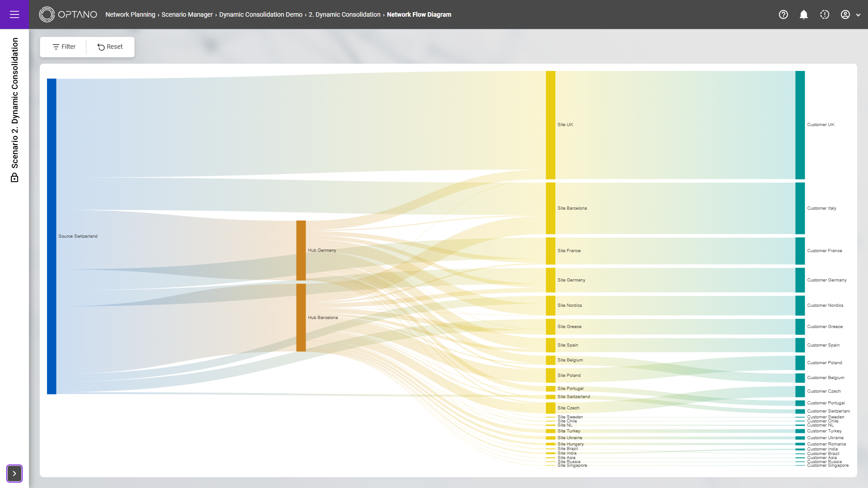Click the alert status circle icon
This screenshot has height=488, width=868.
(x=825, y=14)
